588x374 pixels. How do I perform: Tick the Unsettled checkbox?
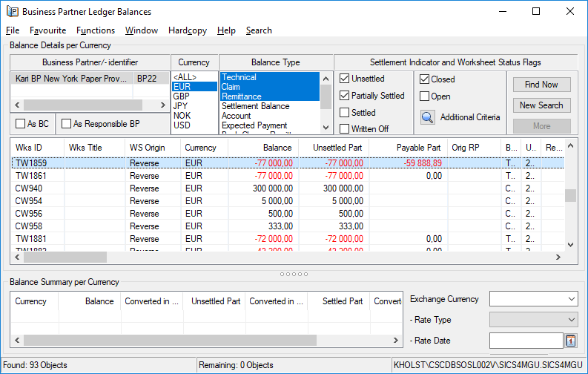345,79
